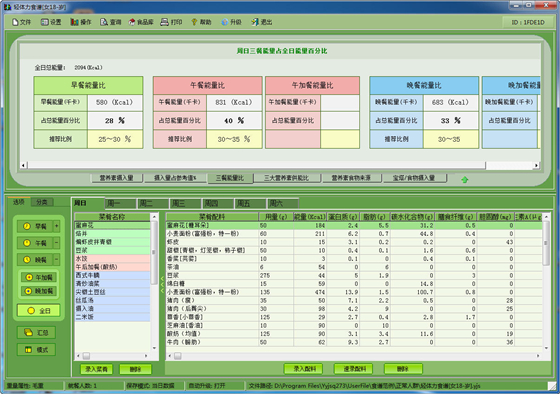Select the 二米饭 dish row

tap(112, 317)
